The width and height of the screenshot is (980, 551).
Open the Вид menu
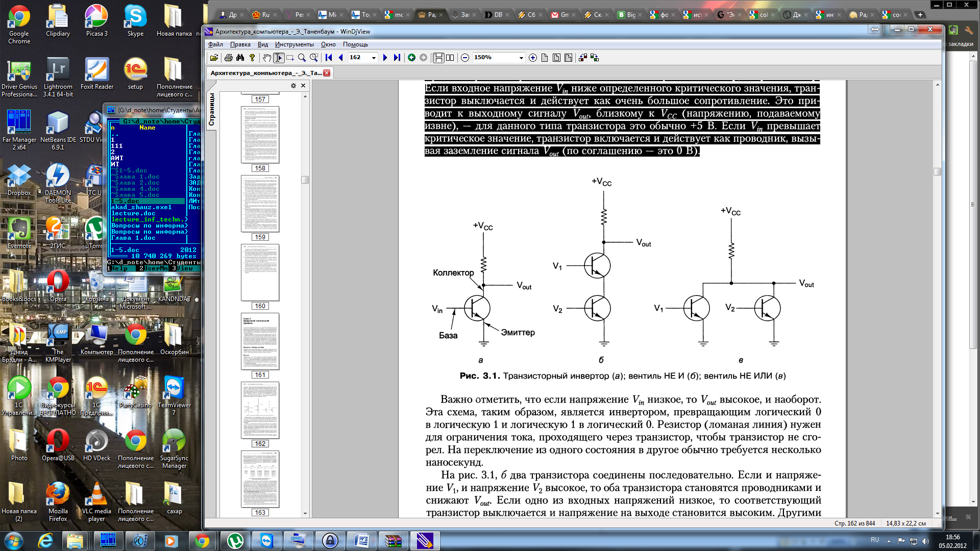pos(263,44)
